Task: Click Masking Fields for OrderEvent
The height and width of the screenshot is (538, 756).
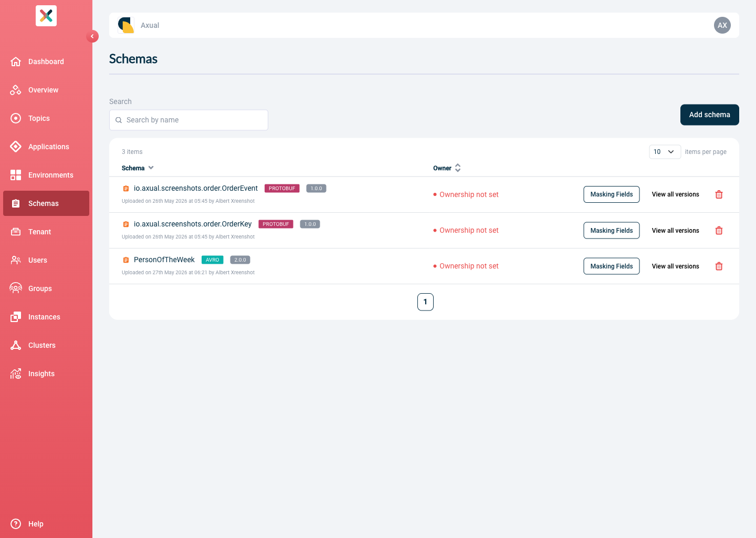Action: click(x=612, y=194)
